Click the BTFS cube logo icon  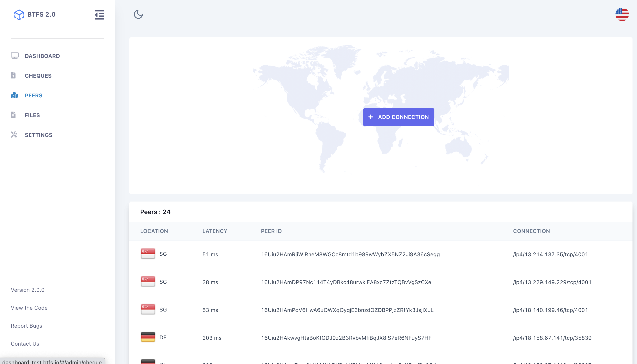[x=19, y=15]
